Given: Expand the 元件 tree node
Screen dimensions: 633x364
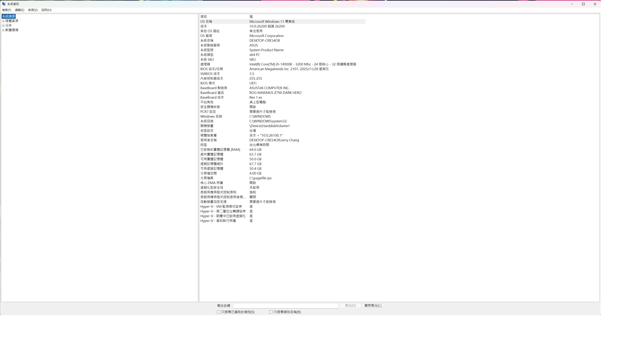Looking at the screenshot, I should pyautogui.click(x=3, y=26).
